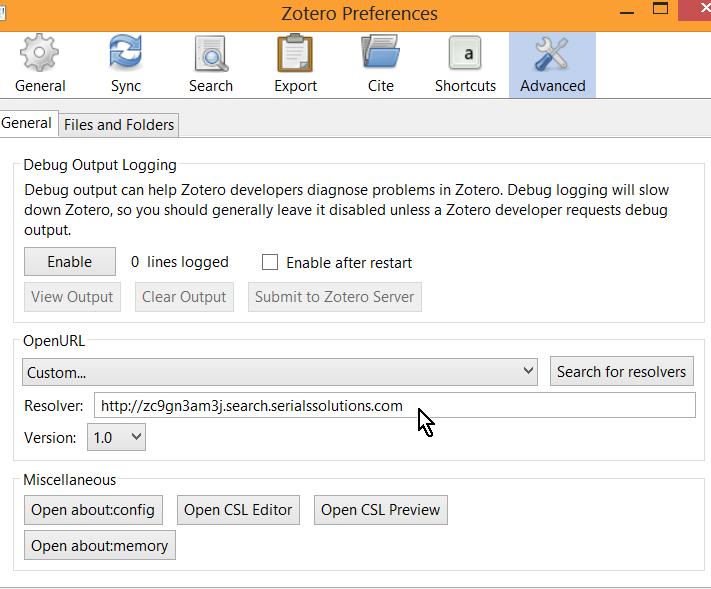Switch to Files and Folders tab

coord(119,125)
